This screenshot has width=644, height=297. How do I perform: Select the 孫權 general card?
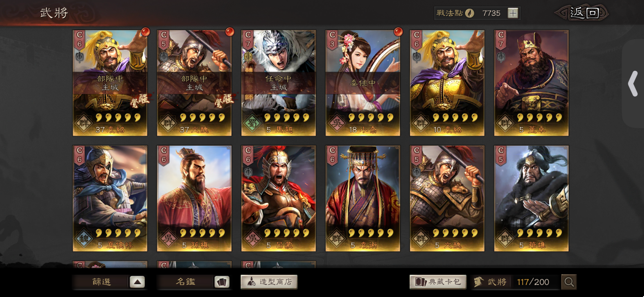194,198
